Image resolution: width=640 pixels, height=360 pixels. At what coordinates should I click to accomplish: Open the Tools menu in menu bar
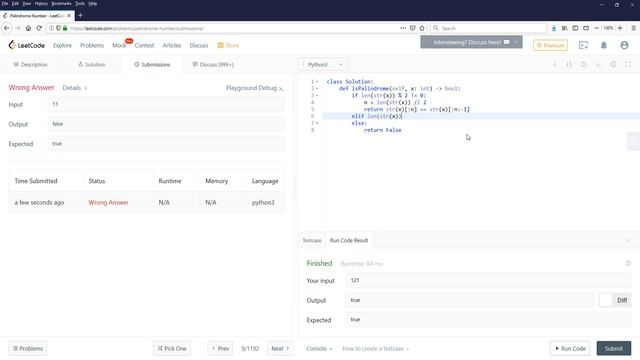pyautogui.click(x=80, y=3)
